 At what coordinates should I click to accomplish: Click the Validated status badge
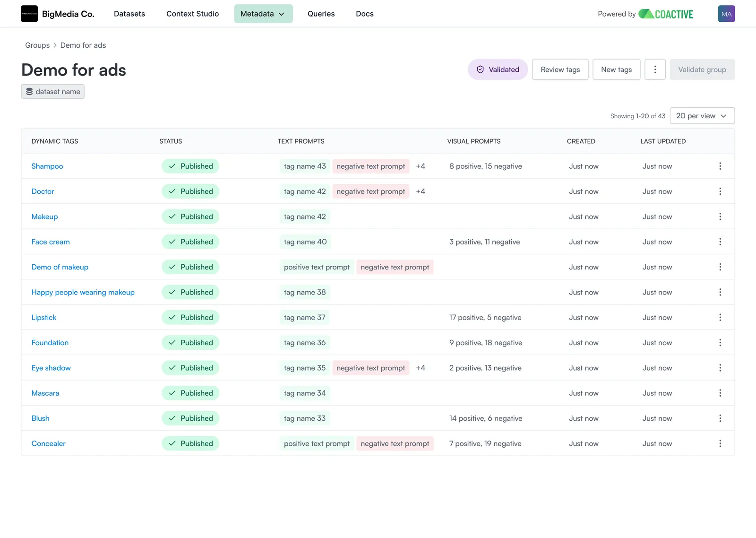(498, 69)
